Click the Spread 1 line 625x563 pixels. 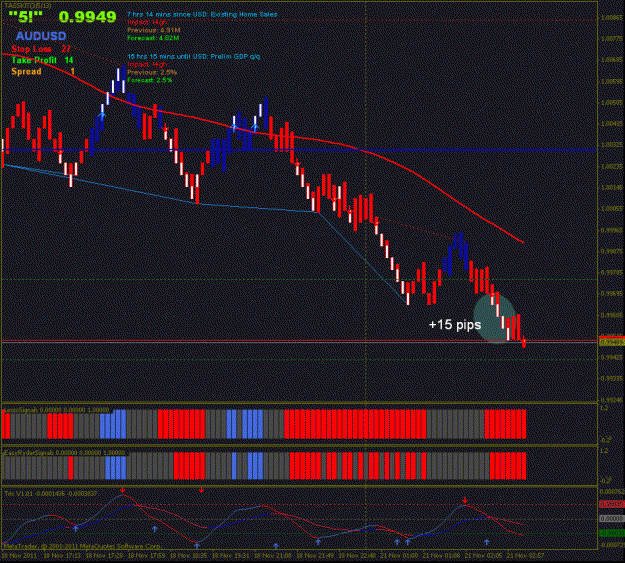tap(43, 72)
